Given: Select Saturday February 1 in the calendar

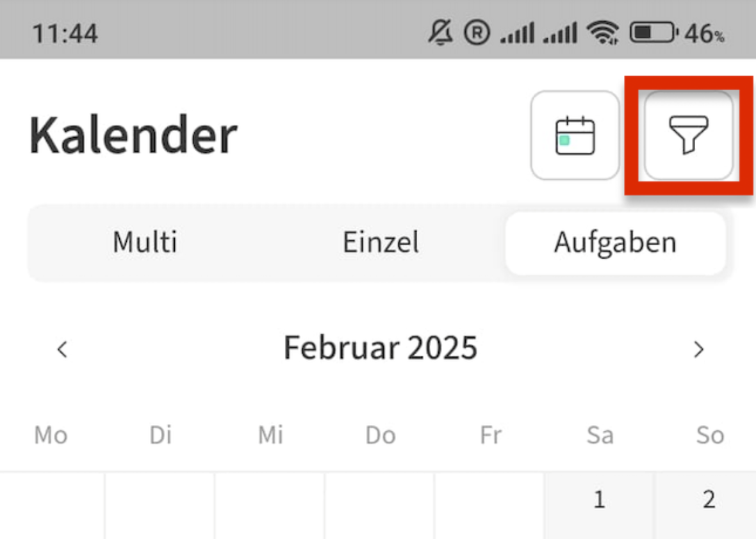Looking at the screenshot, I should tap(599, 500).
